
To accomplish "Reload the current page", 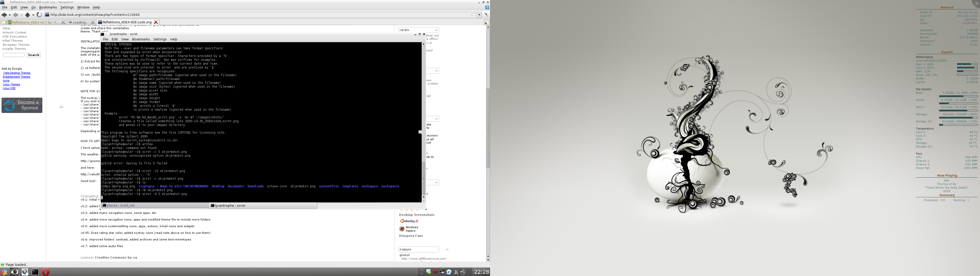I will (x=39, y=15).
